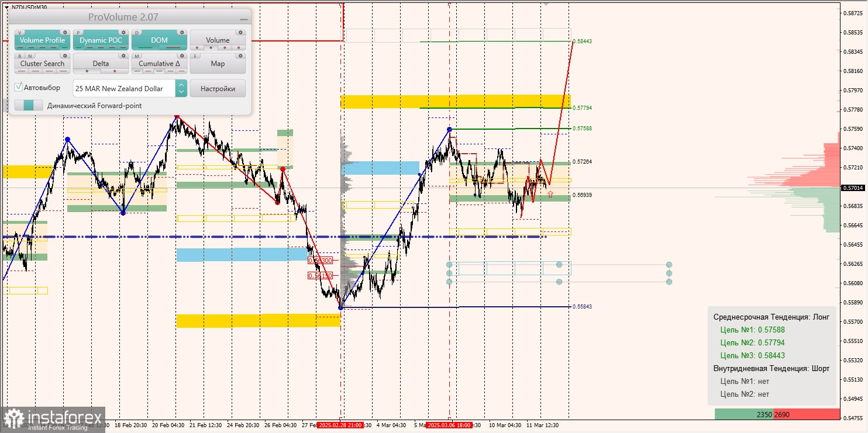Open Volume Profile gear settings
This screenshot has height=433, width=868.
coord(65,33)
